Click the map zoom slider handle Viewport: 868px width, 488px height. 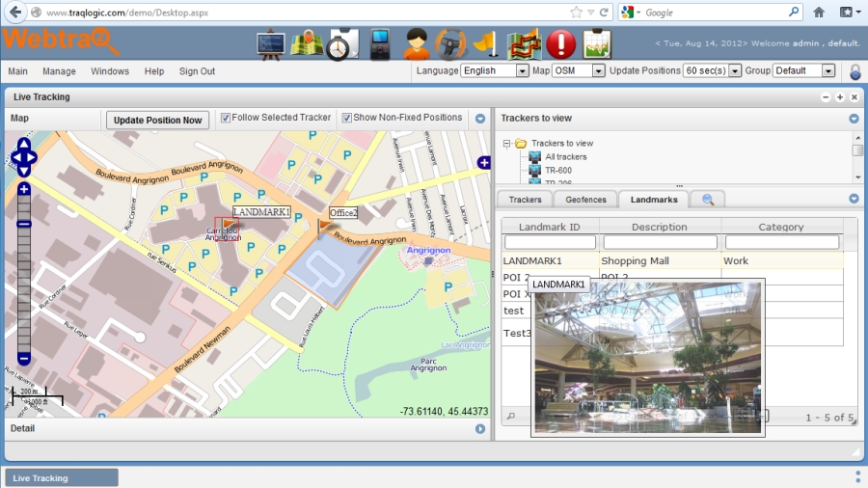tap(24, 224)
